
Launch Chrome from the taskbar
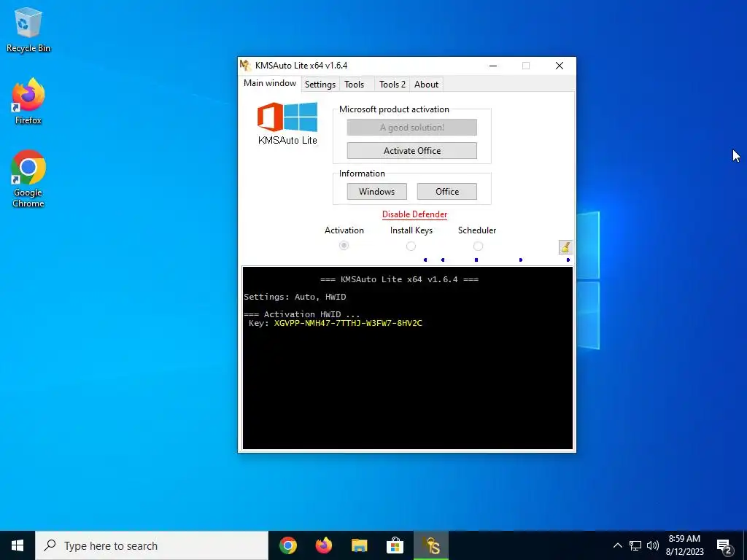pos(288,545)
